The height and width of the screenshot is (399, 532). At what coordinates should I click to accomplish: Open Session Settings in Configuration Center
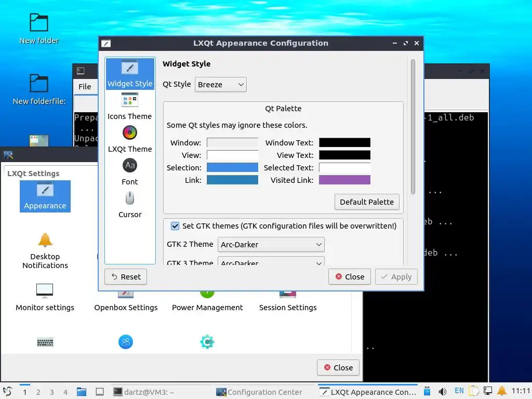coord(288,302)
